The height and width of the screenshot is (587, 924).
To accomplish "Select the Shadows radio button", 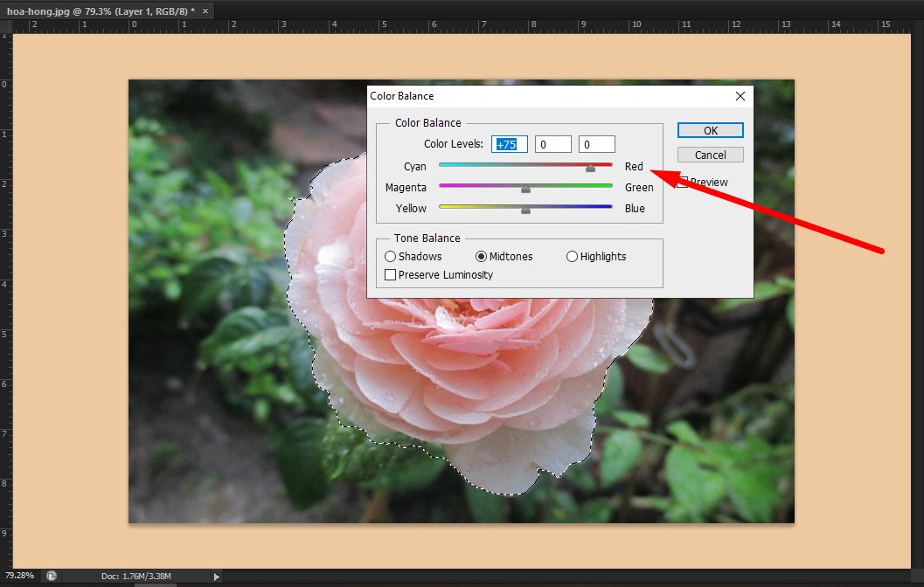I will 390,256.
